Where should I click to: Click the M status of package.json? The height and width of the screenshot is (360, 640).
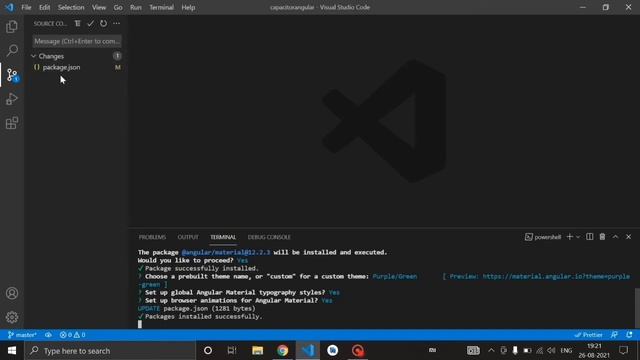pos(118,67)
